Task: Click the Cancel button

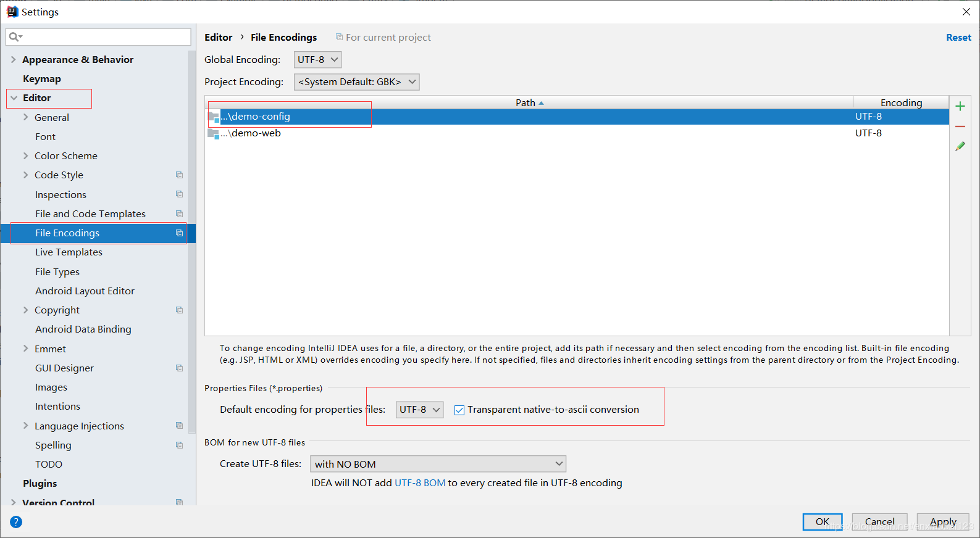Action: 879,522
